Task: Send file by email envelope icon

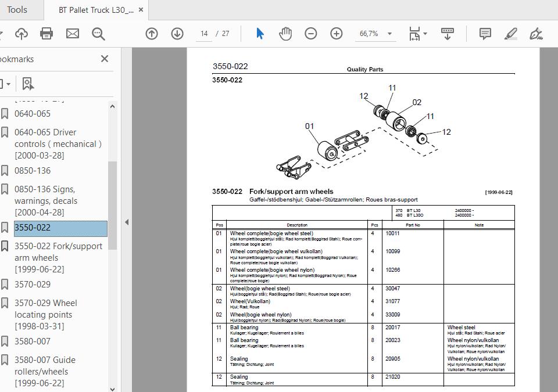Action: coord(73,34)
